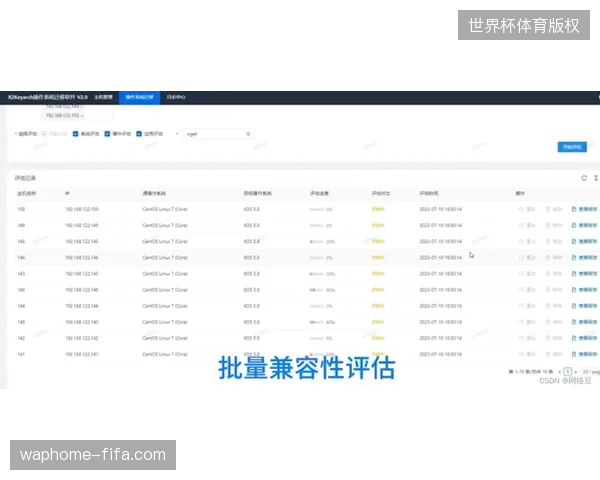This screenshot has width=600, height=480.
Task: View report for host 192.168.122.145
Action: pos(584,242)
